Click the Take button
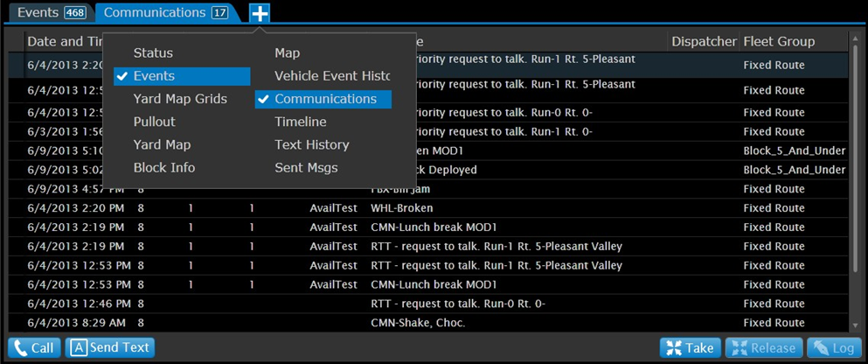 pos(691,348)
